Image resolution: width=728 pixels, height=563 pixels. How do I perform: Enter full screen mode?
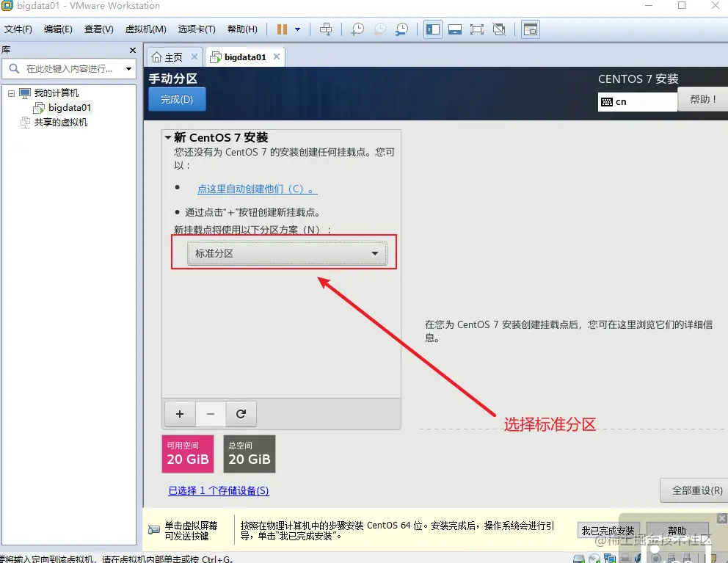[x=478, y=29]
